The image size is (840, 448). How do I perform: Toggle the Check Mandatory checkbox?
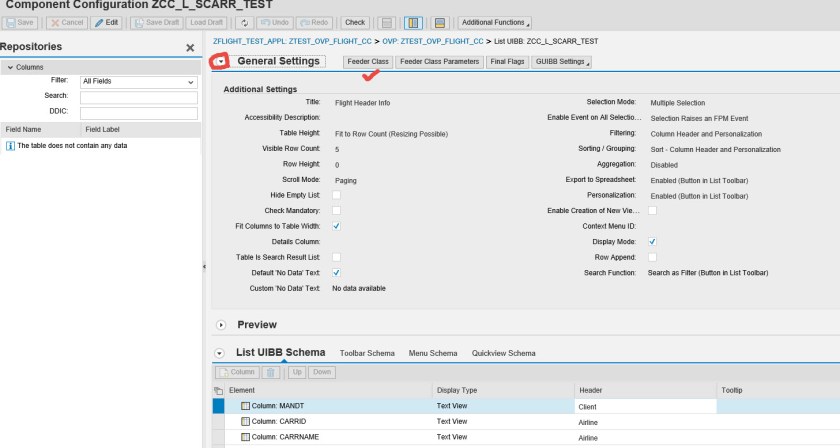click(336, 211)
